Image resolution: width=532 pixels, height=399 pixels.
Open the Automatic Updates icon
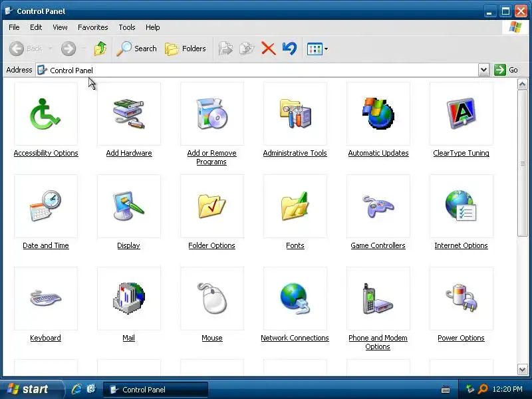click(378, 114)
